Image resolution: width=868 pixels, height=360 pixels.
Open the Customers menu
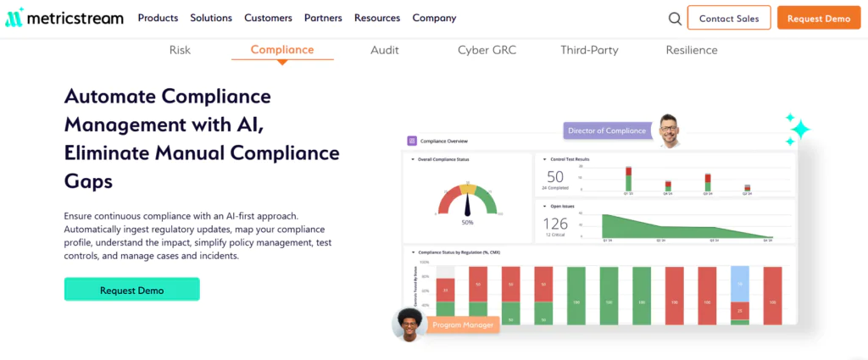(268, 18)
